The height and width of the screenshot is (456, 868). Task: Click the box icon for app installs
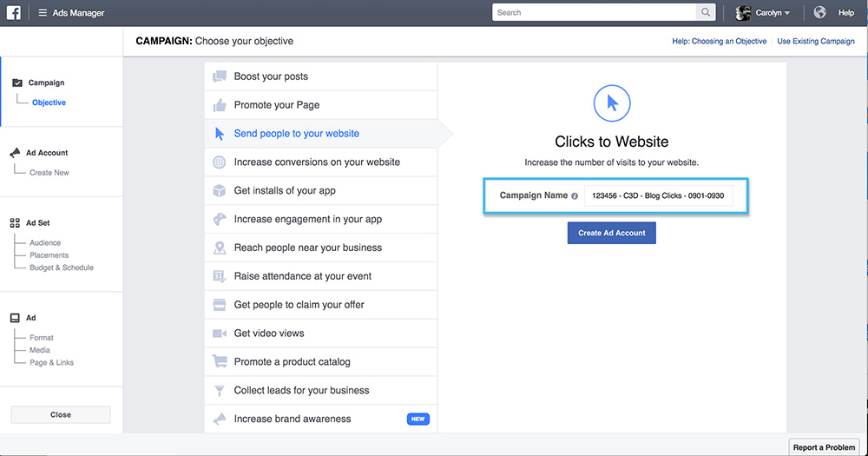point(220,190)
